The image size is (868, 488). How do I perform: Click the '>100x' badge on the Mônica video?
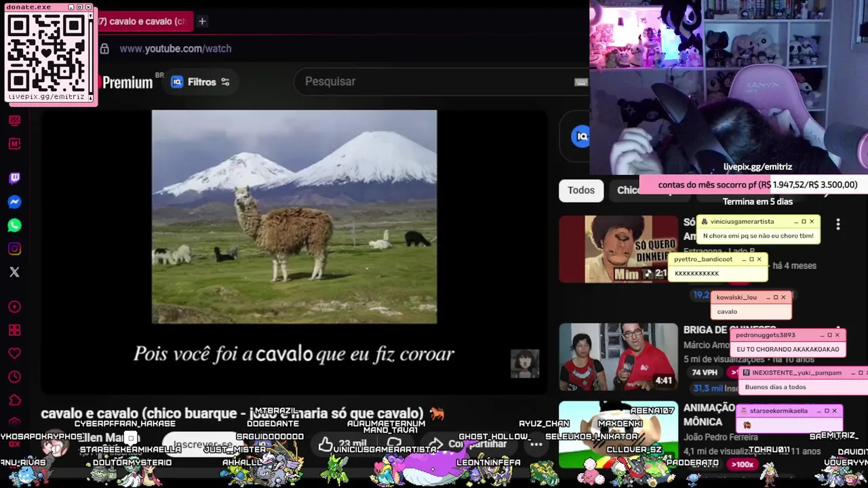tap(742, 464)
